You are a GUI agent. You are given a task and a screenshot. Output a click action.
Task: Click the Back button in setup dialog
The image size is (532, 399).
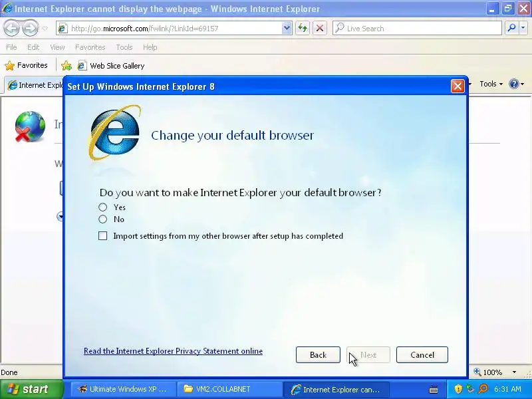pyautogui.click(x=318, y=355)
